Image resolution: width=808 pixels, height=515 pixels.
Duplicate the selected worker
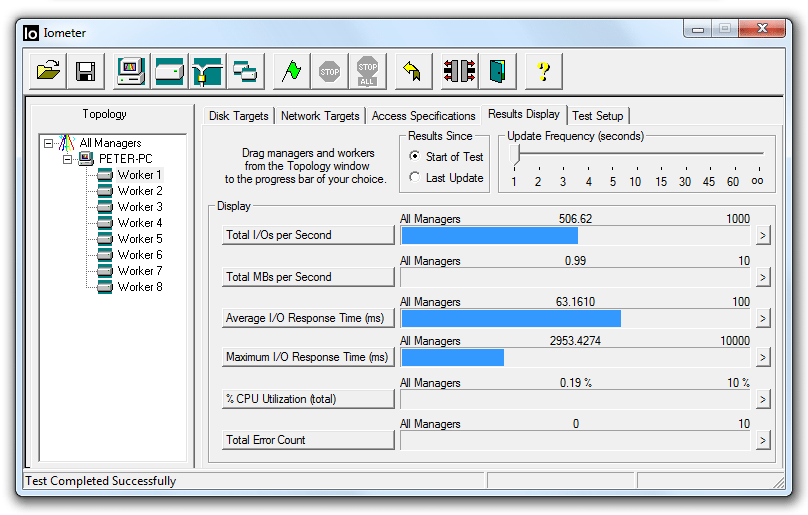(245, 71)
